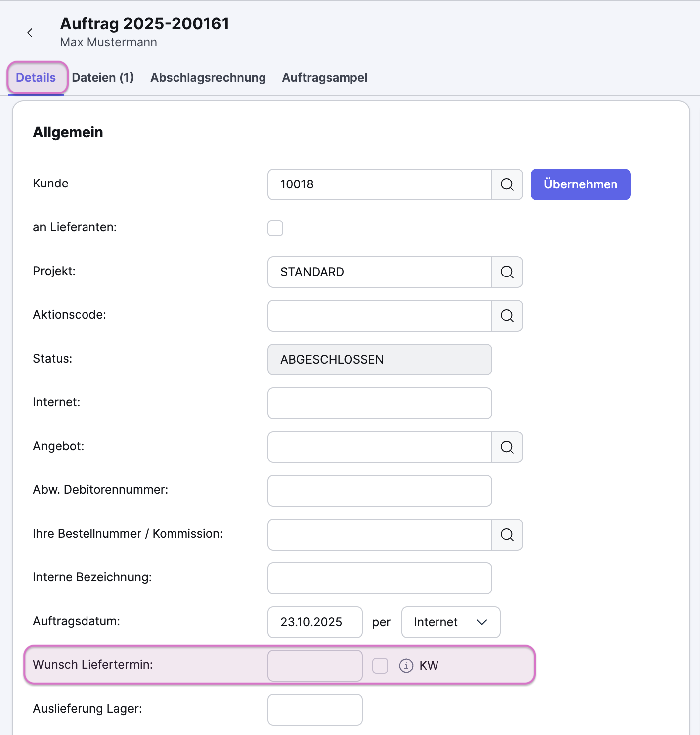
Task: Open the Aktionscode lookup magnifier
Action: (507, 316)
